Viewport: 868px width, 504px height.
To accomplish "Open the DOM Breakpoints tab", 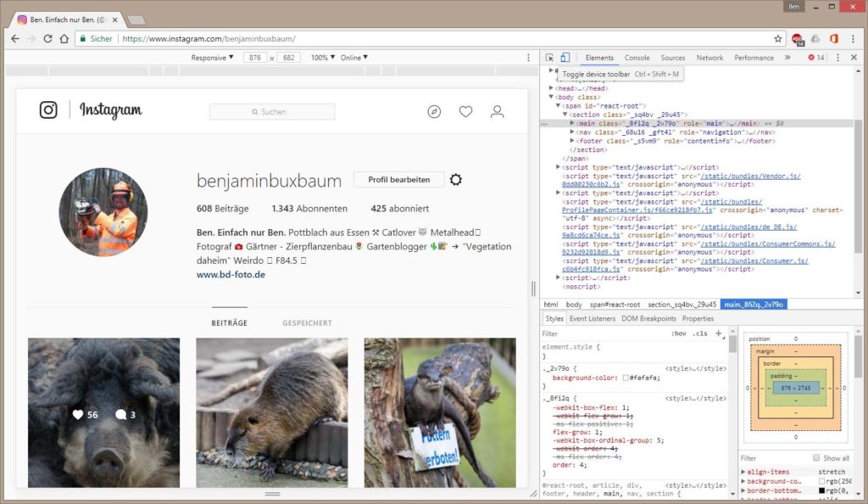I will [x=648, y=318].
